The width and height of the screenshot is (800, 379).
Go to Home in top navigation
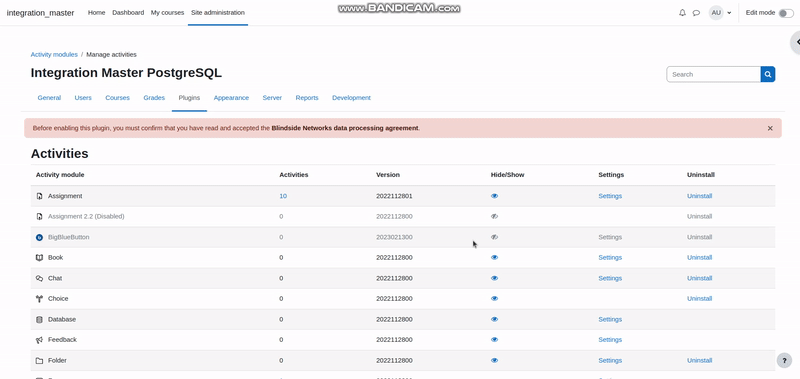[96, 13]
